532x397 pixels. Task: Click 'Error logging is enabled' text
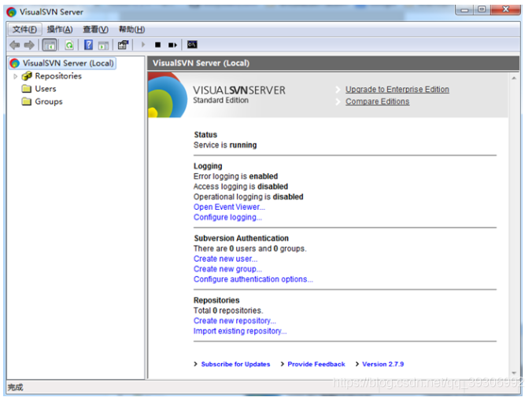[235, 176]
